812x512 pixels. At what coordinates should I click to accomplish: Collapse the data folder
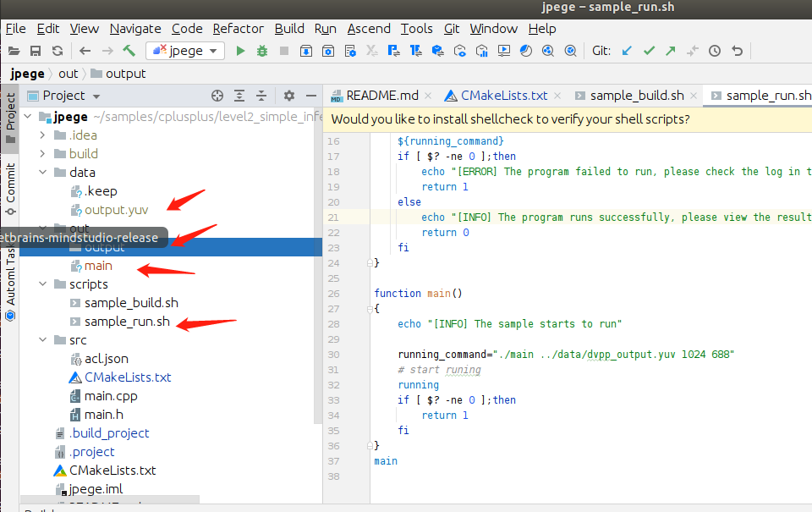pos(43,172)
